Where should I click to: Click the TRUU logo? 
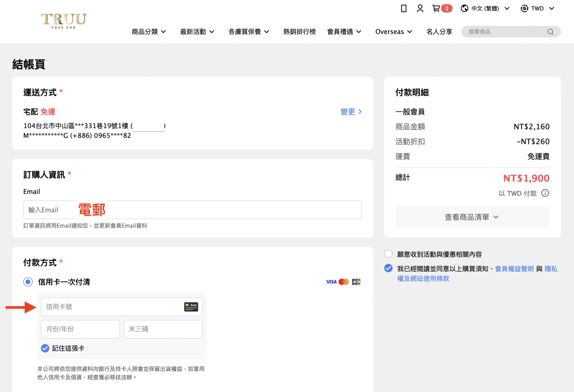(x=63, y=21)
